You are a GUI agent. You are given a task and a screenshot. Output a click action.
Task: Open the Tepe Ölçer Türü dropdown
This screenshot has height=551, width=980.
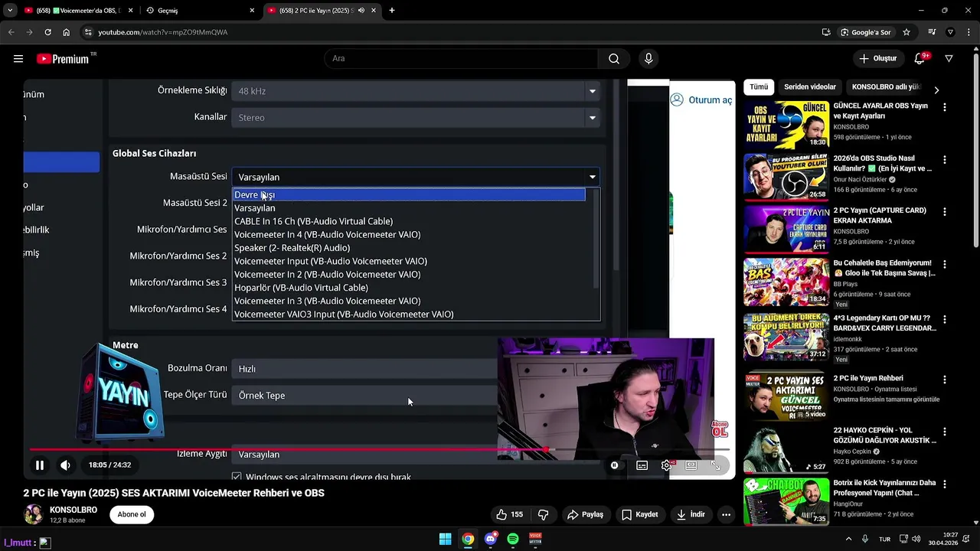point(365,396)
